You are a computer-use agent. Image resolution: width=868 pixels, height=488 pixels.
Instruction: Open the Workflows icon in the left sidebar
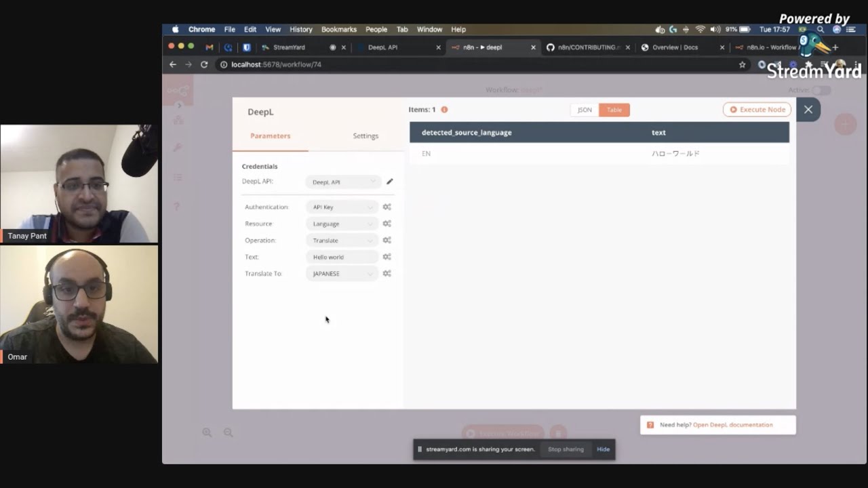(x=178, y=119)
